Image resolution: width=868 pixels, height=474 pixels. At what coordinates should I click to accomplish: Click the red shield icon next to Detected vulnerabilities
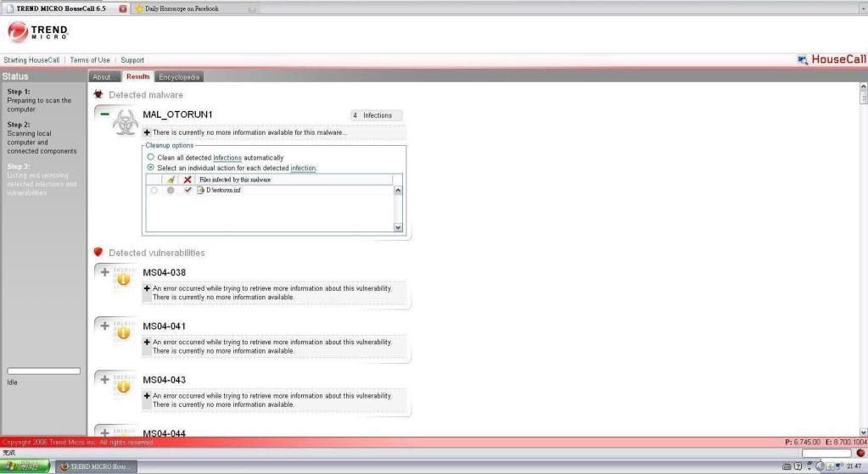click(x=98, y=252)
